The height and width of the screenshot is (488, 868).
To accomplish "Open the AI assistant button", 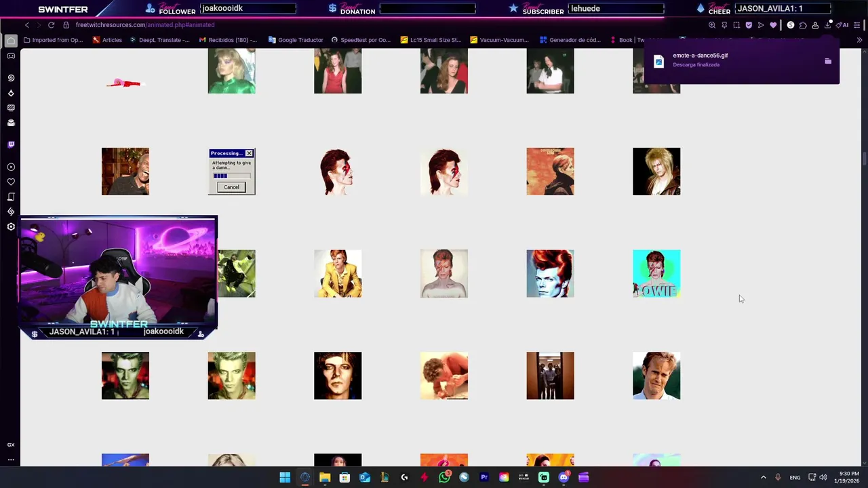I will coord(842,25).
